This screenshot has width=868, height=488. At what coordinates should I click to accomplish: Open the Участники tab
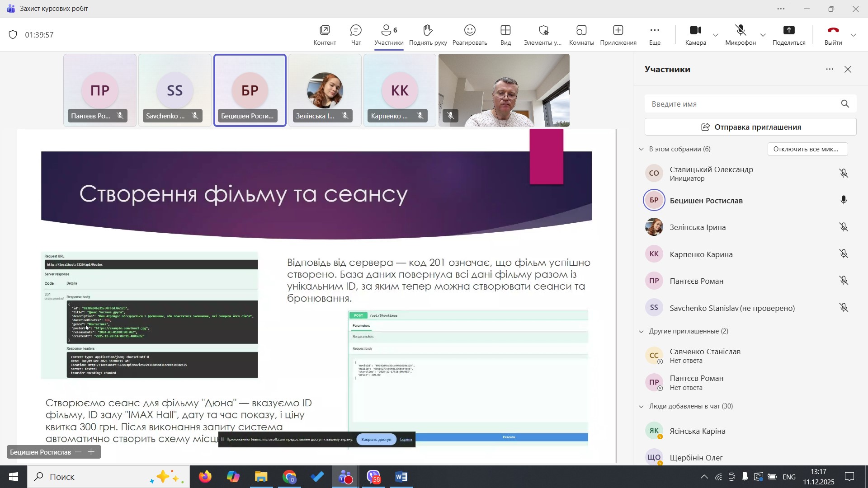click(x=388, y=35)
